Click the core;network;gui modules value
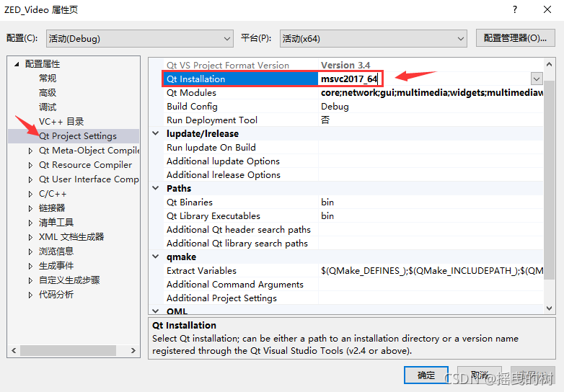564x392 pixels. 431,93
